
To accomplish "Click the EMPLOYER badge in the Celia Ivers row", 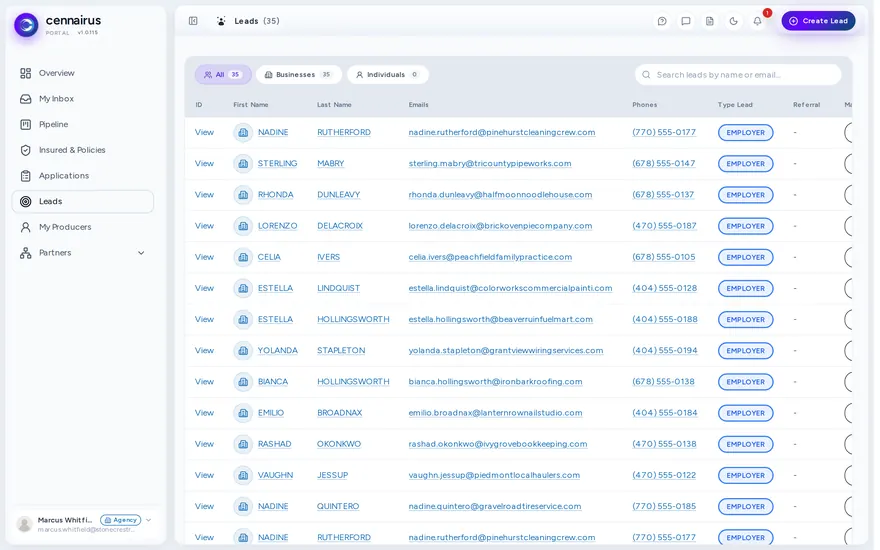I will 745,257.
